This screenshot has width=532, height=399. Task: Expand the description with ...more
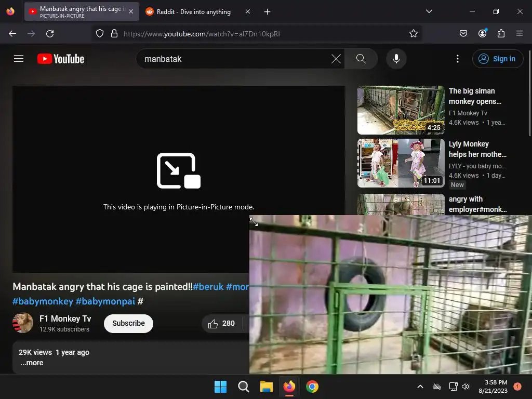32,363
